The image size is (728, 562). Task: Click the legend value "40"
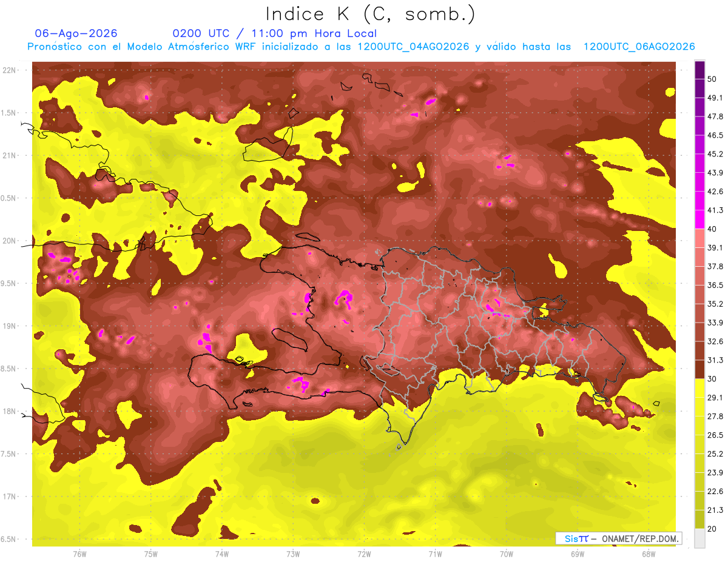(712, 229)
